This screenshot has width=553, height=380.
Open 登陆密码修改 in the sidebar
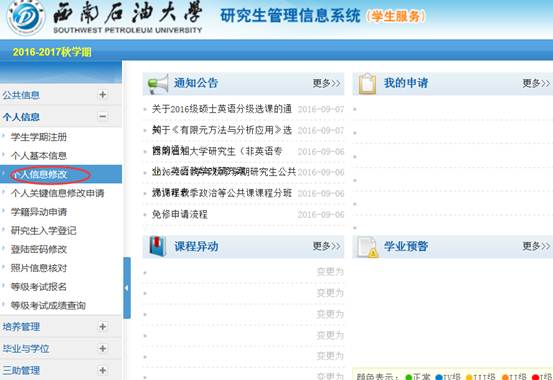click(x=39, y=249)
